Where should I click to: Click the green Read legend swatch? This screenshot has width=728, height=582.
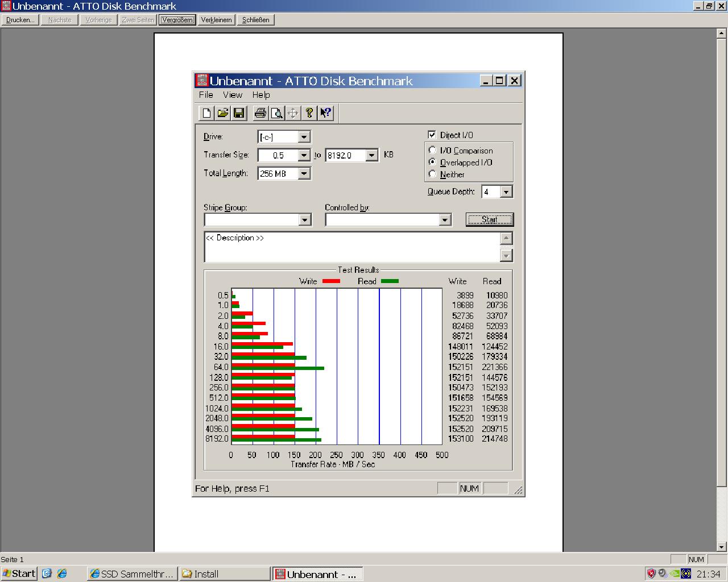(390, 281)
